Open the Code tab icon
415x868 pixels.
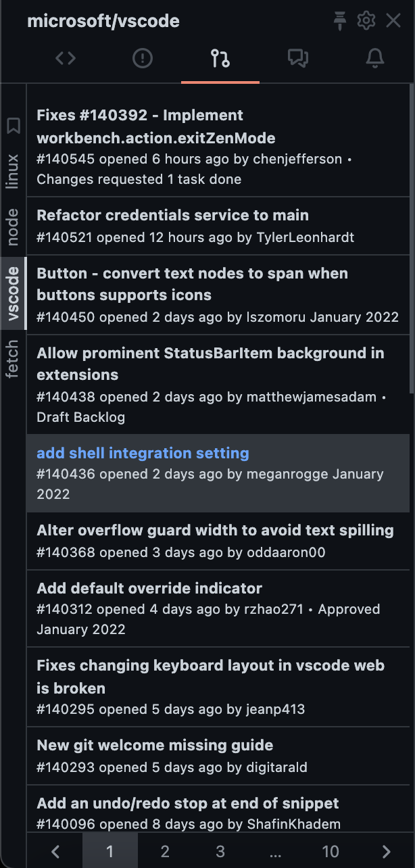click(66, 59)
